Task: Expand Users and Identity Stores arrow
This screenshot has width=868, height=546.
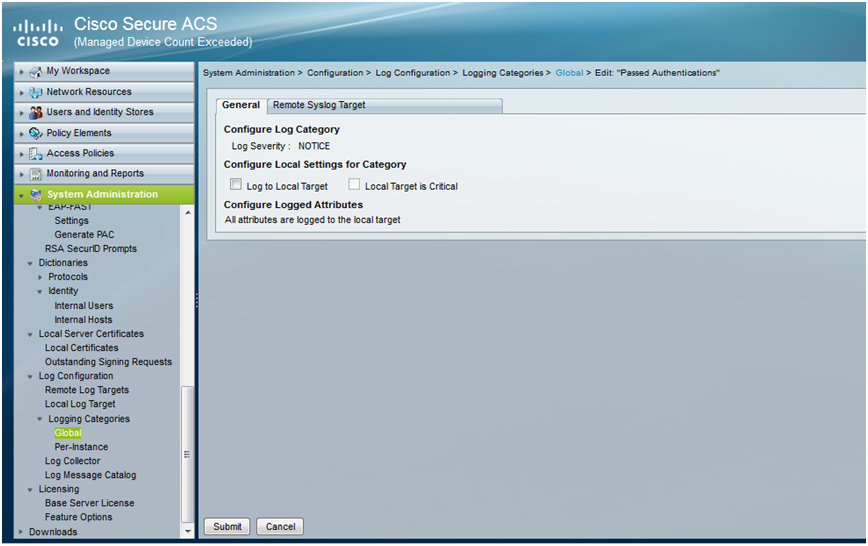Action: (22, 113)
